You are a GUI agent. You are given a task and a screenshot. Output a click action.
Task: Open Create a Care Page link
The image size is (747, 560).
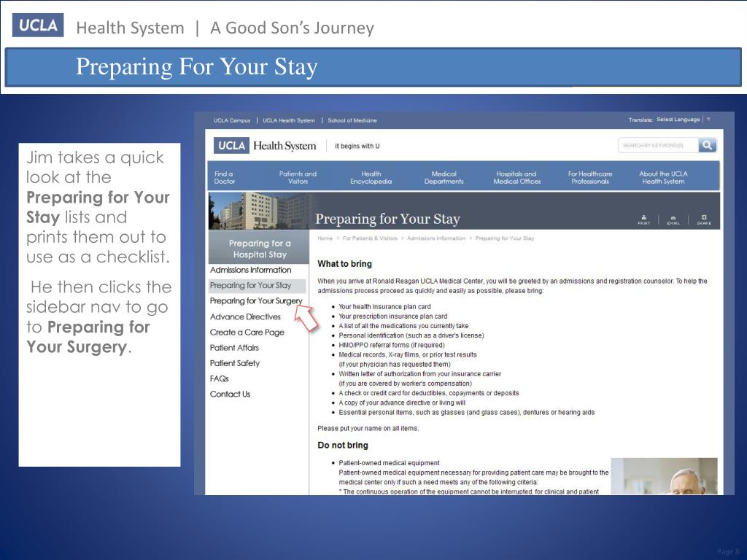(x=247, y=332)
